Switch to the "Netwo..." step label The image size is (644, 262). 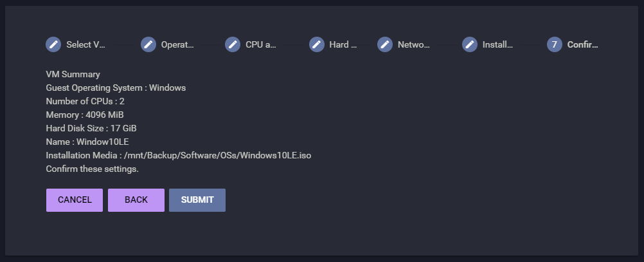(x=413, y=44)
